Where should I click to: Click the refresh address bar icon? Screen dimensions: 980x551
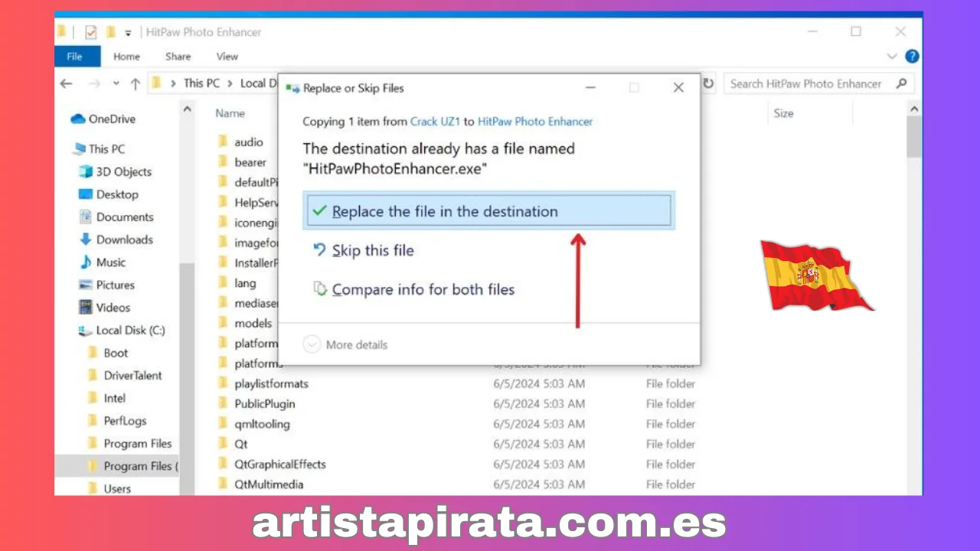pos(709,83)
